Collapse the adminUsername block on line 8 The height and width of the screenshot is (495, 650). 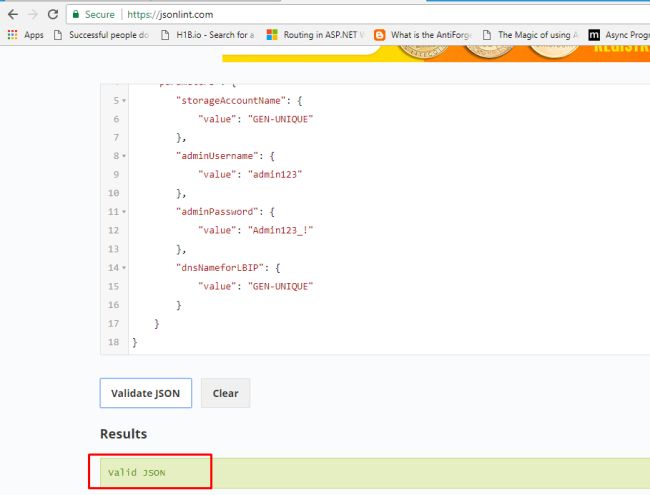pos(124,156)
